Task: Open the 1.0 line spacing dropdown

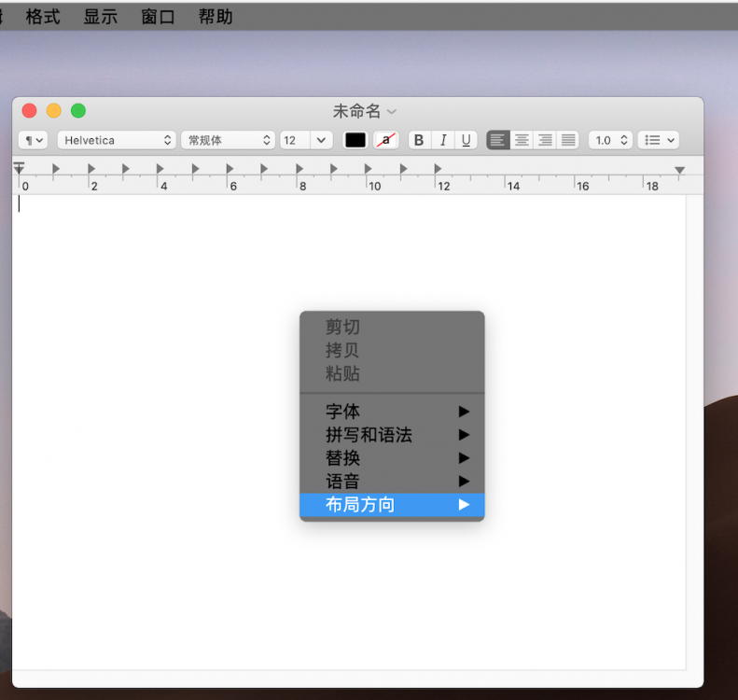Action: (610, 140)
